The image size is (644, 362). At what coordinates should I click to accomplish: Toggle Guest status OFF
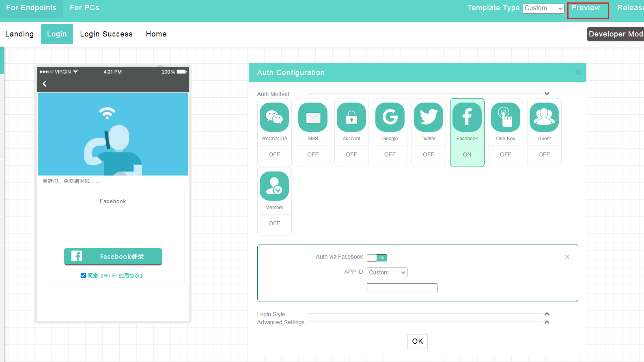coord(544,154)
